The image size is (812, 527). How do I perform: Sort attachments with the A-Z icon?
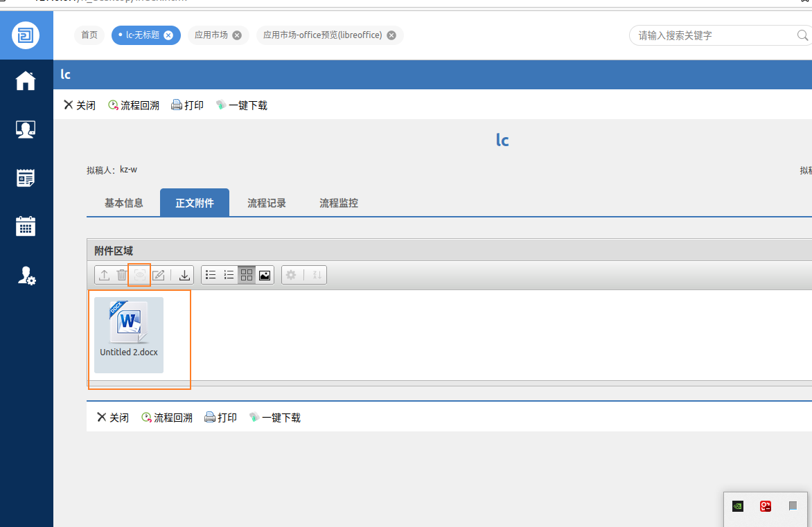pos(317,275)
